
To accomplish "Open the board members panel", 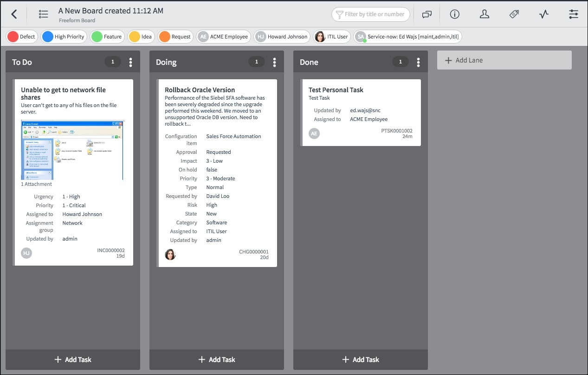I will (x=485, y=14).
